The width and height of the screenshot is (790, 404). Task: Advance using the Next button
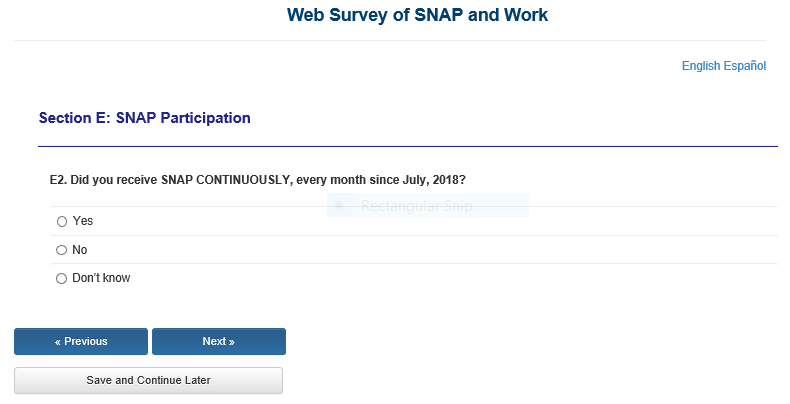(x=219, y=341)
